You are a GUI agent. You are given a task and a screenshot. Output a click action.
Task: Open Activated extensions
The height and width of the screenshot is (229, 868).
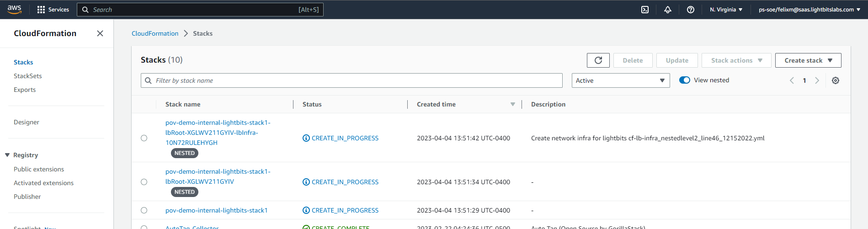click(43, 183)
